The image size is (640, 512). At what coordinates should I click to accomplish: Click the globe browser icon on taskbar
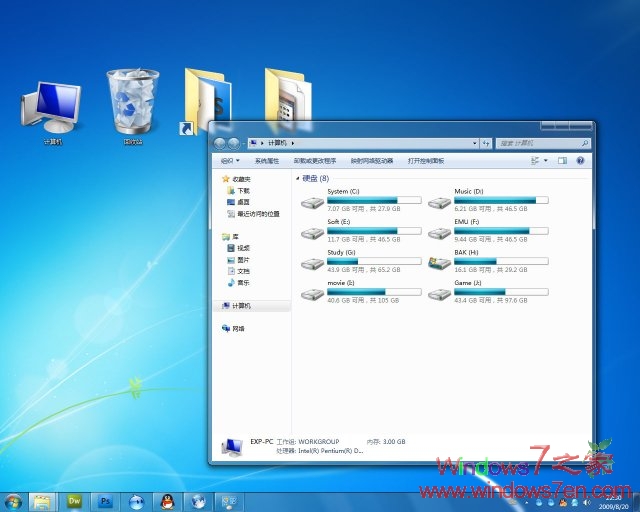point(198,501)
